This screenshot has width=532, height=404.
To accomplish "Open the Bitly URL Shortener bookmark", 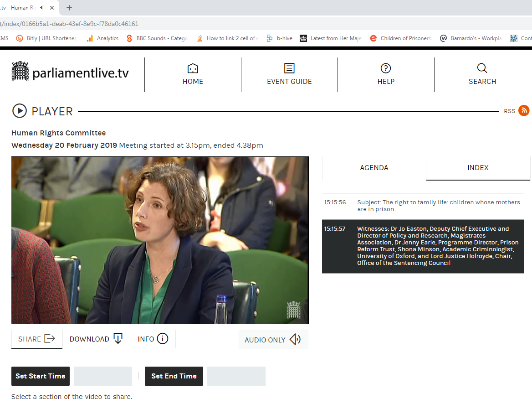I will tap(47, 38).
